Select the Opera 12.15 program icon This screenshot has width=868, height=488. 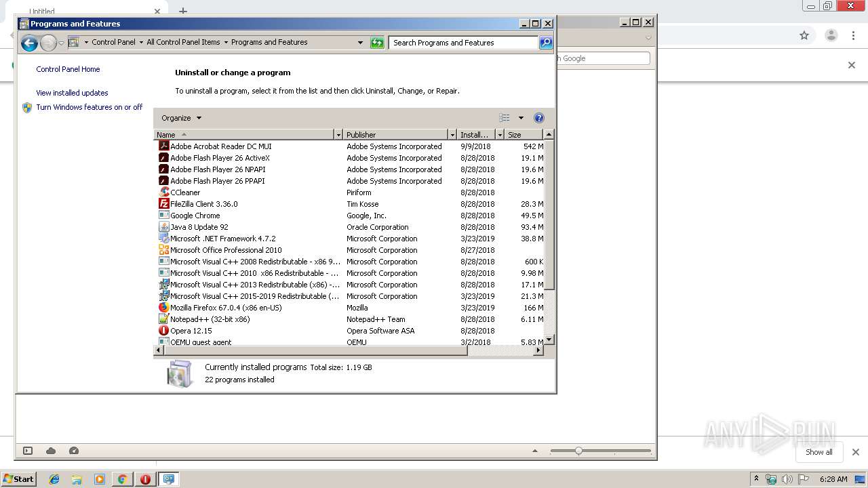pyautogui.click(x=163, y=330)
